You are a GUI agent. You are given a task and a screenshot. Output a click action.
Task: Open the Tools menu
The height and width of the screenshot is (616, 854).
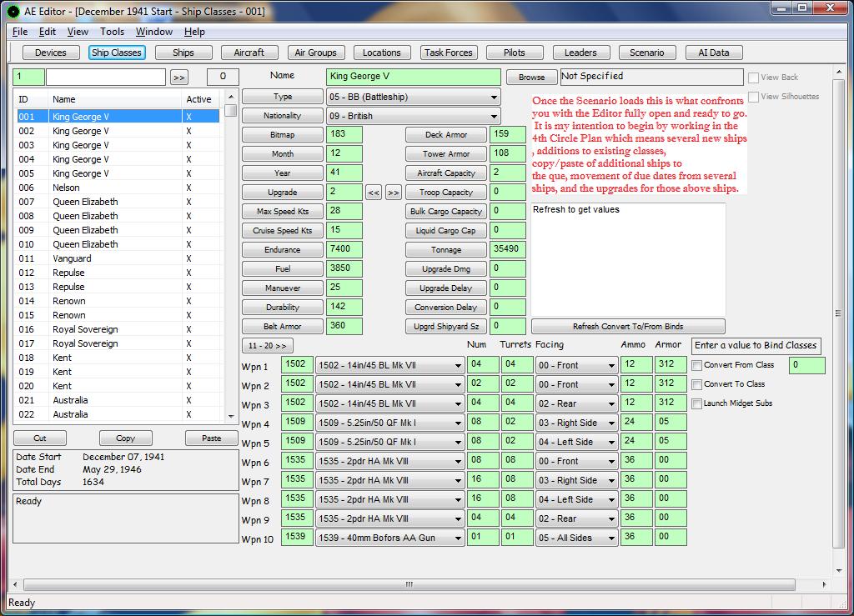(113, 32)
